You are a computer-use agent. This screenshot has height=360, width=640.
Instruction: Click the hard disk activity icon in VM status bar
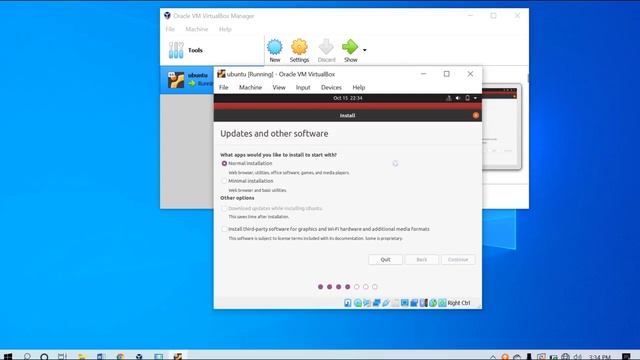tap(347, 303)
